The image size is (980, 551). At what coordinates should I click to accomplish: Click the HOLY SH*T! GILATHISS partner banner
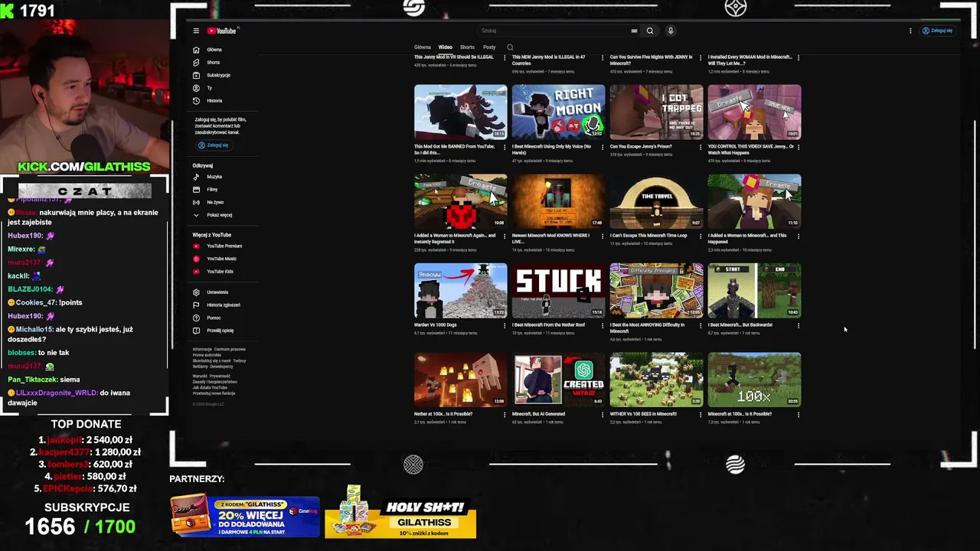coord(400,513)
